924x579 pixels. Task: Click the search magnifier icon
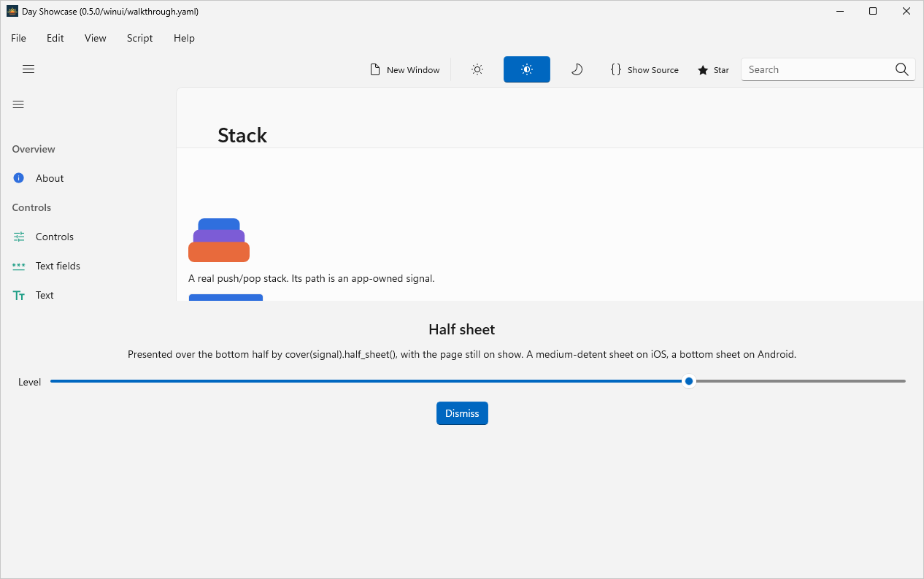coord(902,69)
